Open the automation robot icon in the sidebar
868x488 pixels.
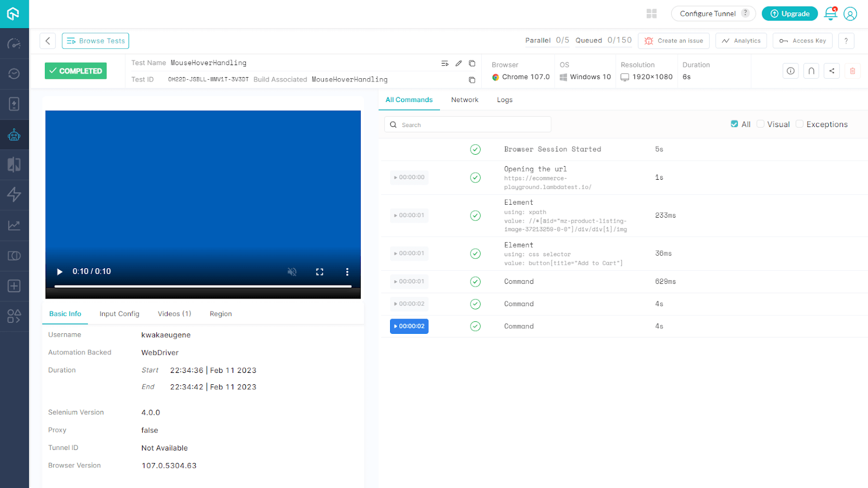coord(14,135)
